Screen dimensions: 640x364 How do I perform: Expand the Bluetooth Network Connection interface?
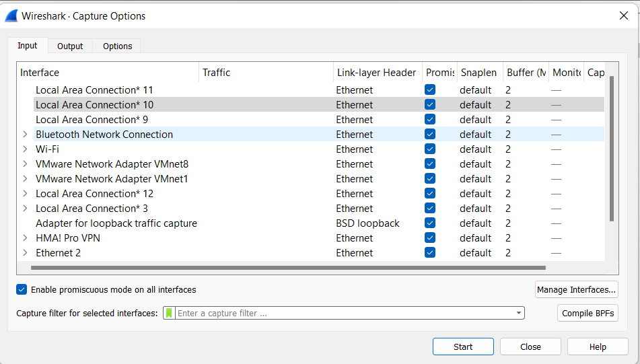[x=25, y=135]
